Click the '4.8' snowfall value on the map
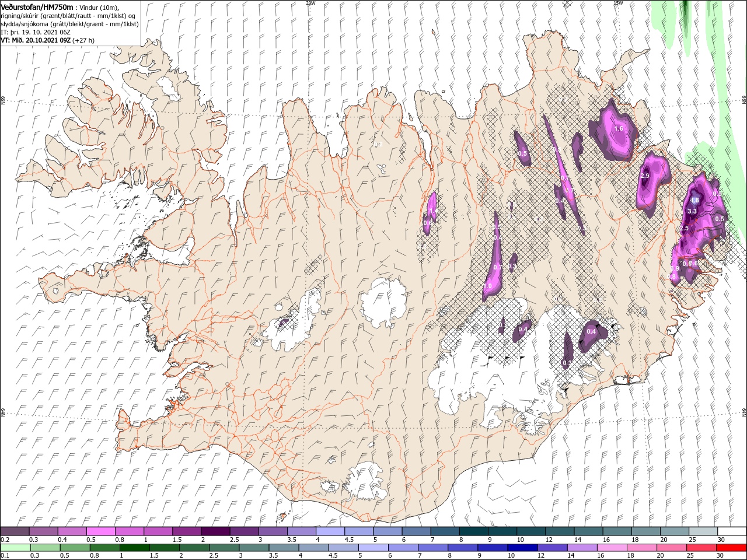Image resolution: width=747 pixels, height=560 pixels. tap(694, 200)
